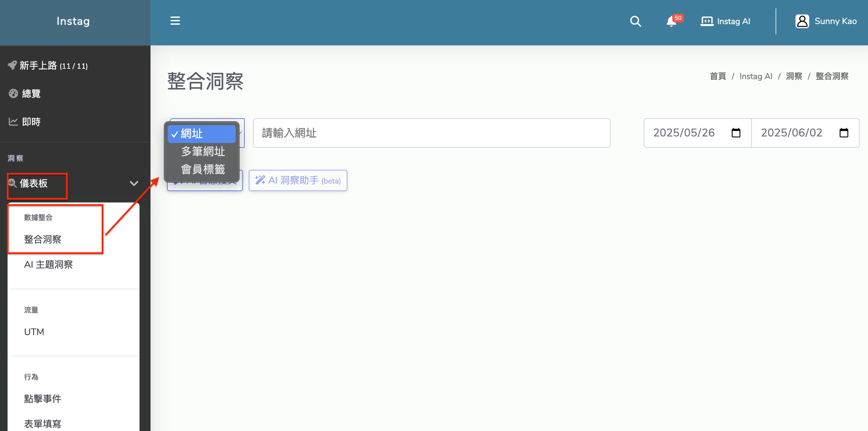
Task: Open notifications bell with 50 badge
Action: (671, 22)
